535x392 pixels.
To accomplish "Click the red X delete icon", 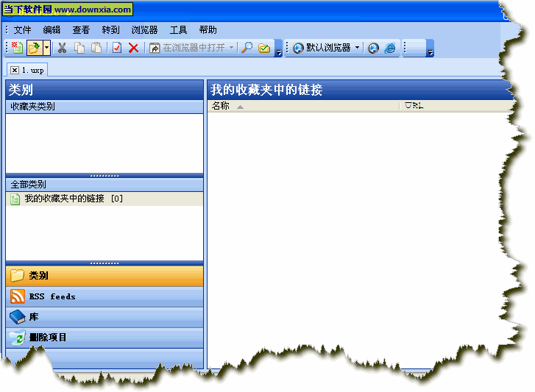I will tap(133, 48).
